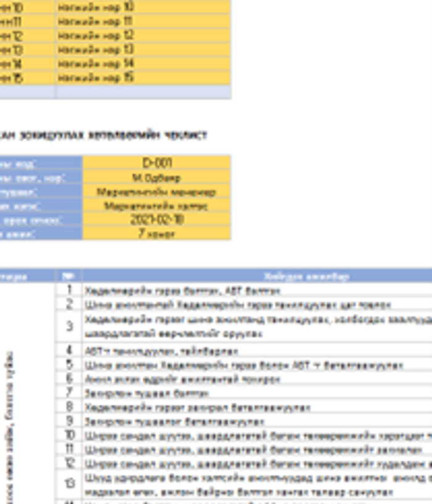The width and height of the screenshot is (432, 504).
Task: Select the № column header cell
Action: pos(69,276)
